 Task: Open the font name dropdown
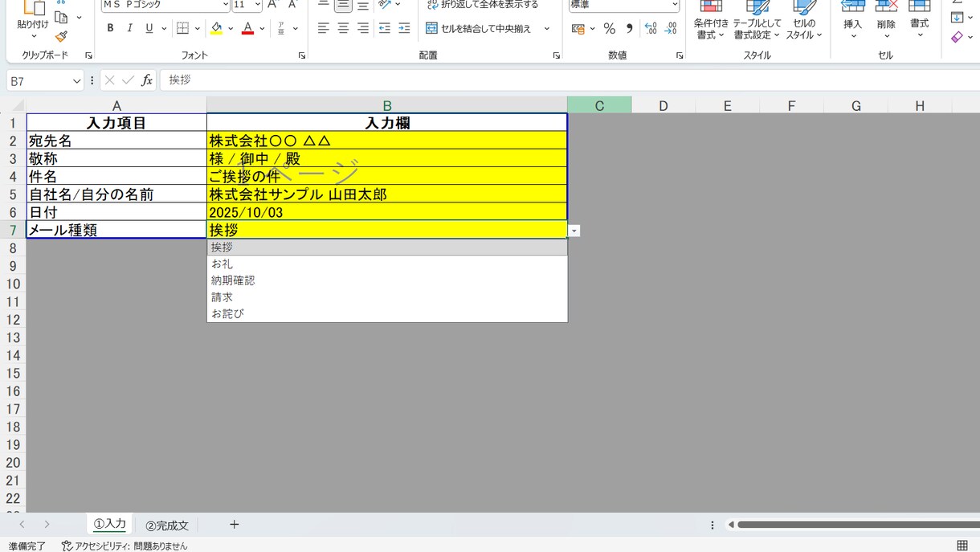pos(225,5)
